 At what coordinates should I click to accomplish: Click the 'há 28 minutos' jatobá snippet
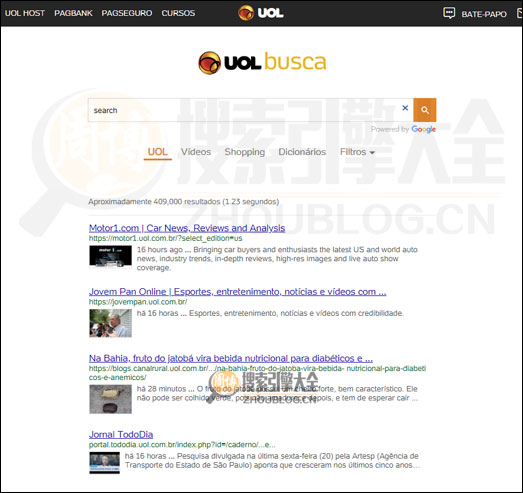pyautogui.click(x=277, y=394)
